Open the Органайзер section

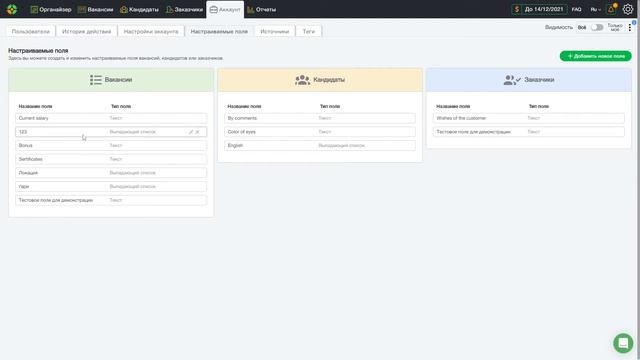pyautogui.click(x=51, y=9)
